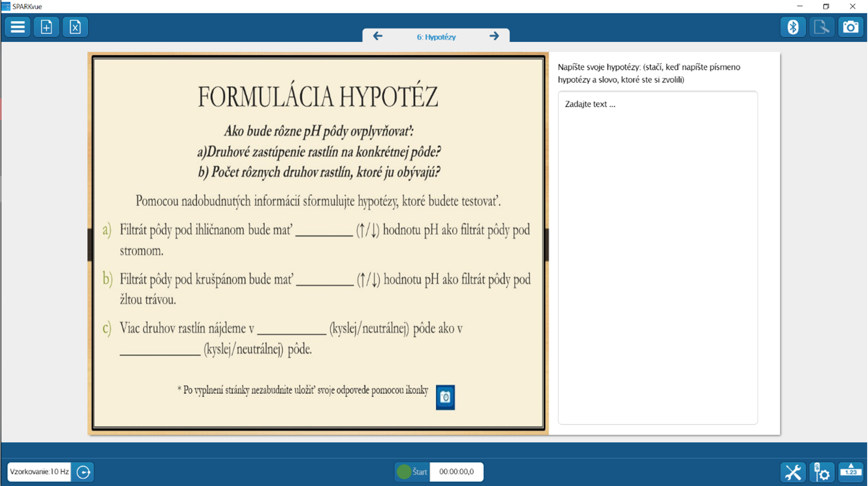Open the Bluetooth sensor connection
This screenshot has height=486, width=868.
[x=793, y=27]
